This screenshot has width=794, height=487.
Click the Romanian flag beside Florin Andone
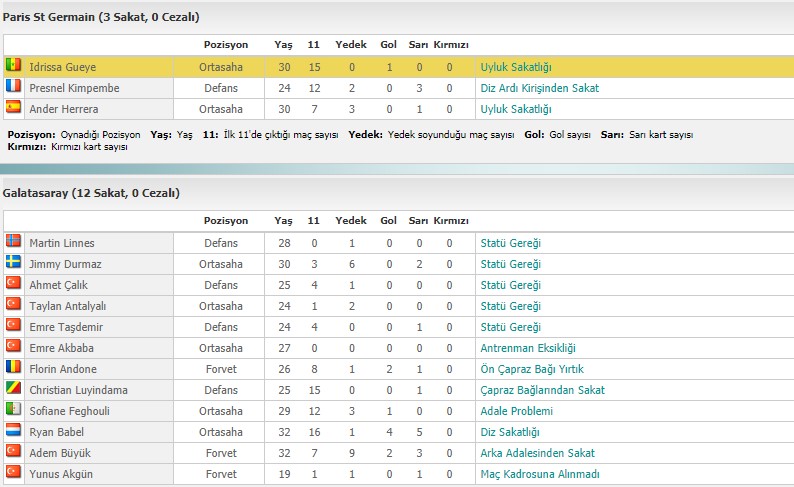(14, 367)
